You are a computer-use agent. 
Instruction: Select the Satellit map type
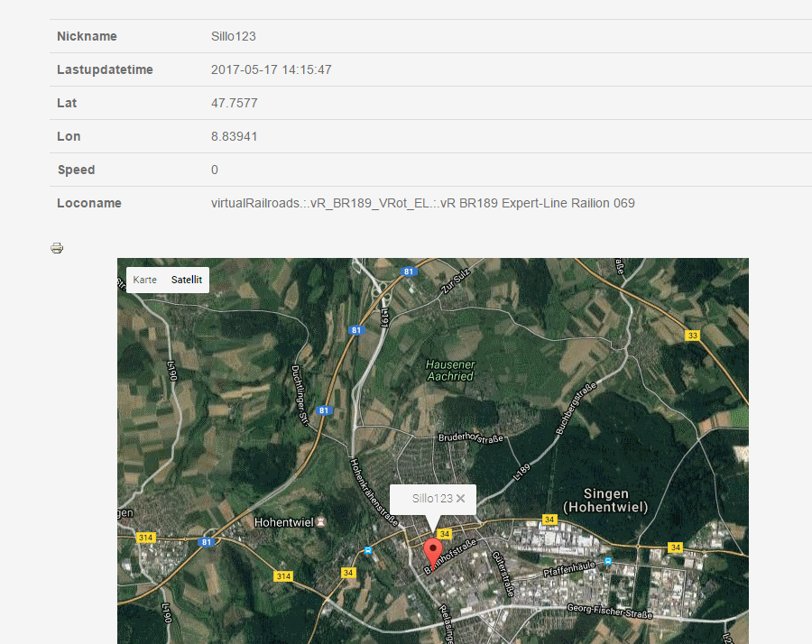(x=187, y=281)
